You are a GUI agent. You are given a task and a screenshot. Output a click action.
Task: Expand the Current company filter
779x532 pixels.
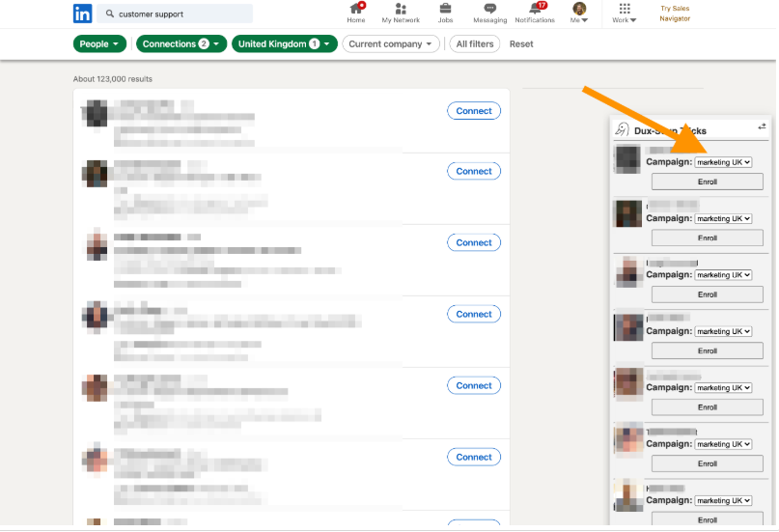tap(391, 43)
